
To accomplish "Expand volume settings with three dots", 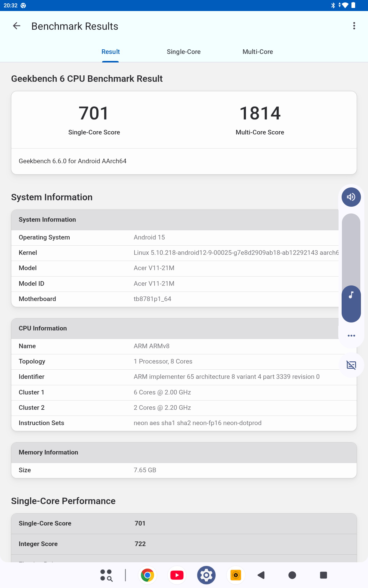I will [351, 336].
